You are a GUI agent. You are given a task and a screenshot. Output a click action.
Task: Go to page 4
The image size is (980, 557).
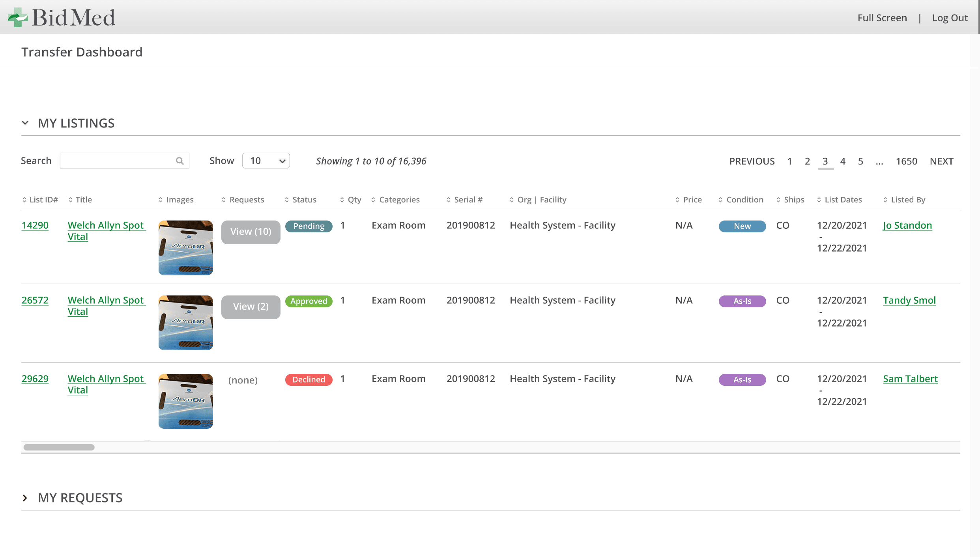843,161
